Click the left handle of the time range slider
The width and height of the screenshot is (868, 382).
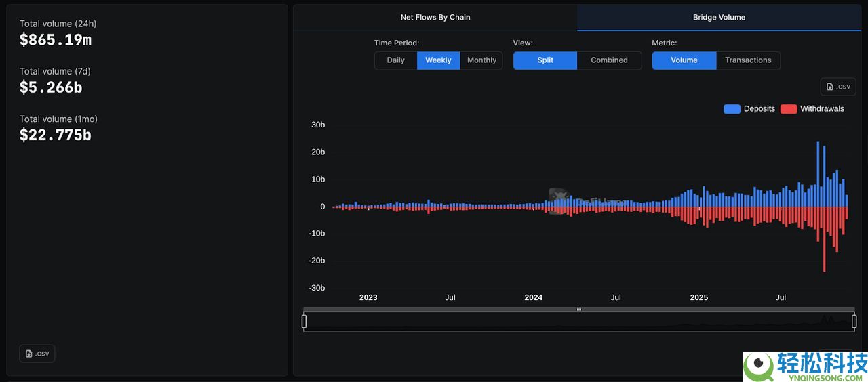[304, 322]
